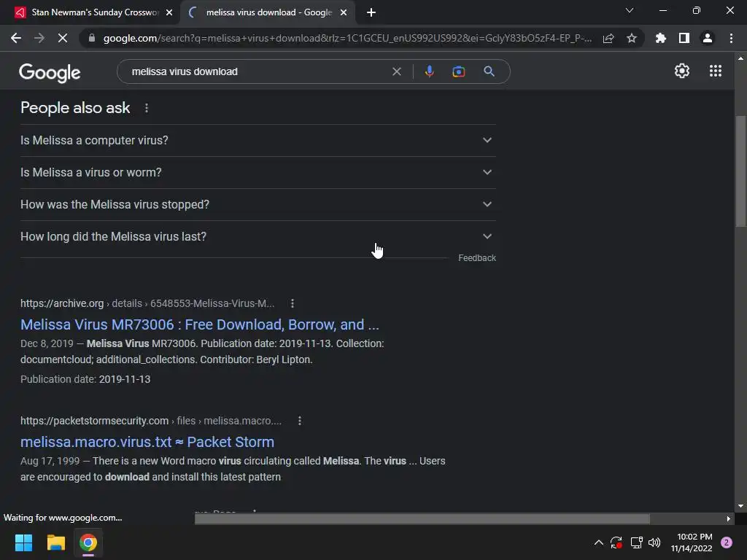Close the melissa virus download tab

point(344,12)
